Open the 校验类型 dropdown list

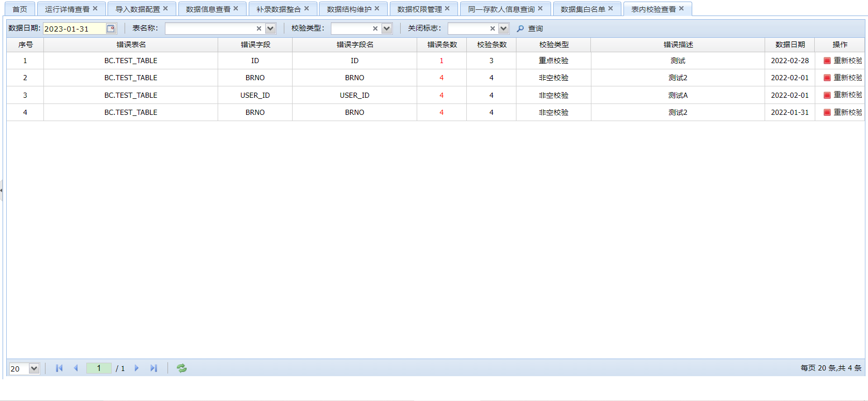tap(387, 28)
